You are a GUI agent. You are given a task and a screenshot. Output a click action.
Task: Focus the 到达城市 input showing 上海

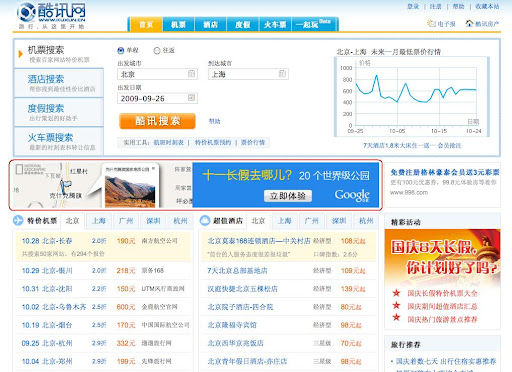(x=248, y=74)
